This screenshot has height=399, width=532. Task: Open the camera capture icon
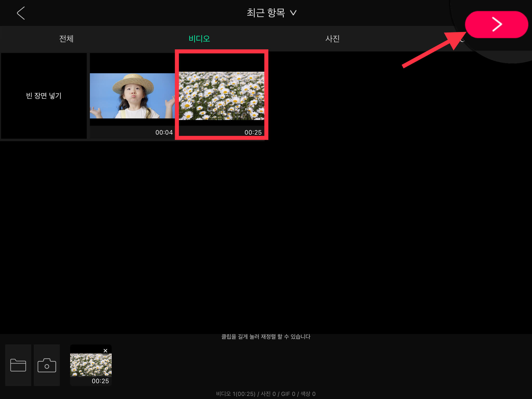point(47,365)
